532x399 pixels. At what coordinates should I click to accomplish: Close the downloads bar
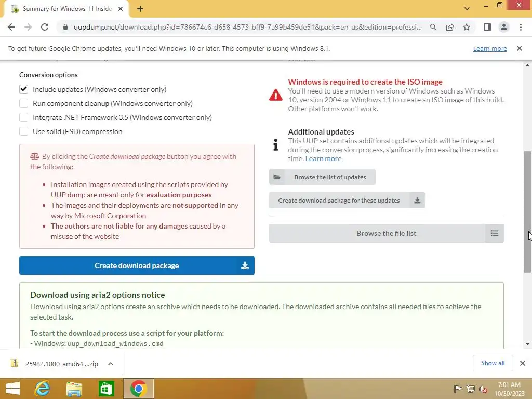(x=523, y=363)
